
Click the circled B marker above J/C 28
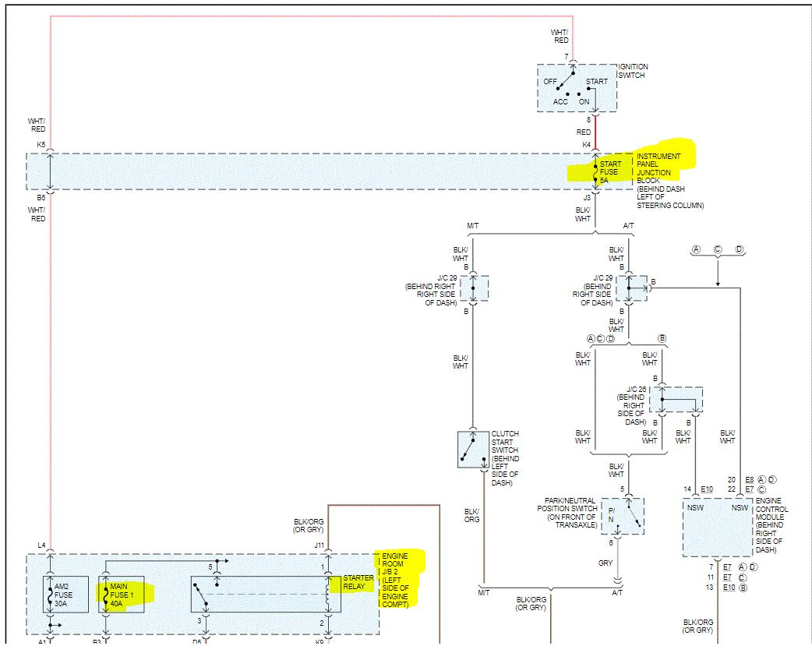pos(662,338)
